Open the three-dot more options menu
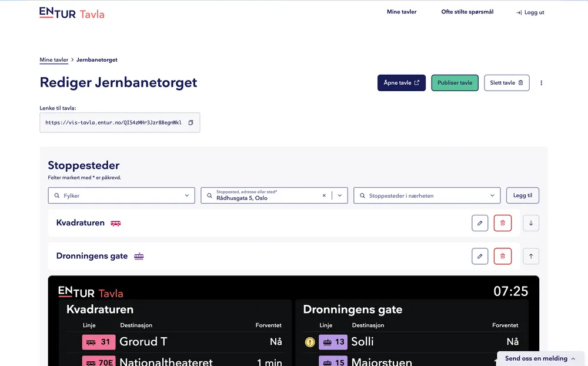588x366 pixels. tap(541, 83)
